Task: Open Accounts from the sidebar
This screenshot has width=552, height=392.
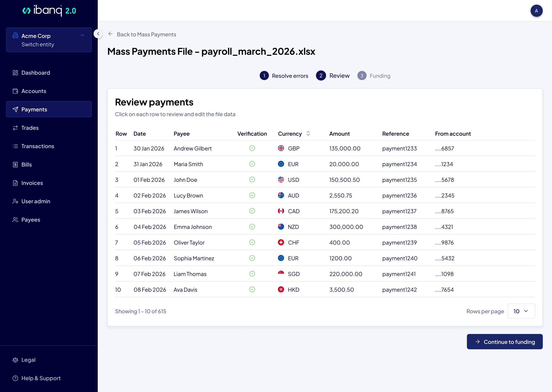Action: click(x=49, y=91)
